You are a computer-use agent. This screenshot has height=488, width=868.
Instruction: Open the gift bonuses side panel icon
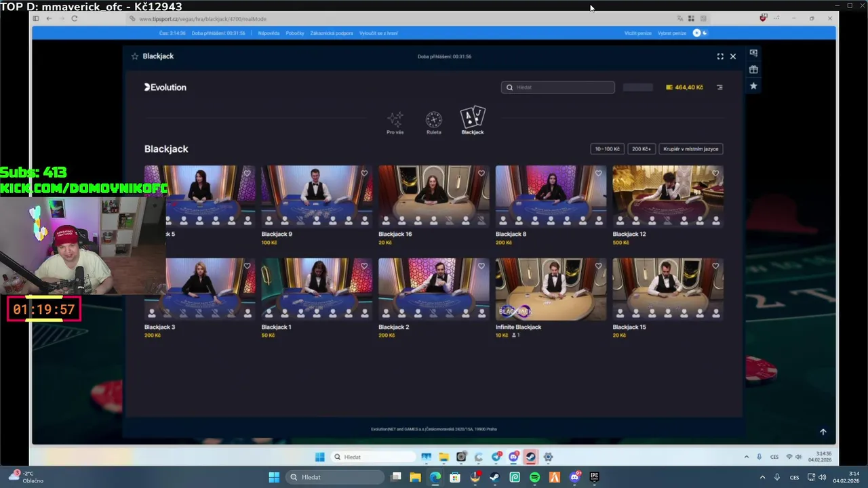coord(753,69)
